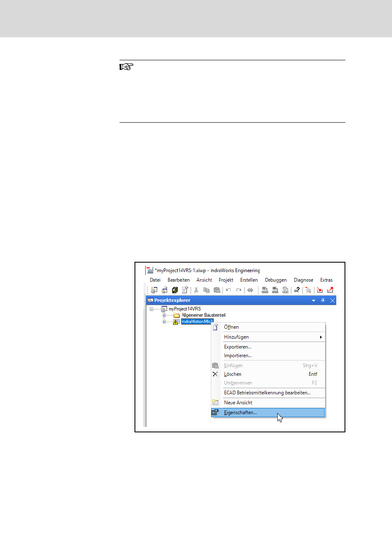Image resolution: width=392 pixels, height=555 pixels.
Task: Open the Debuggen menu
Action: [276, 280]
